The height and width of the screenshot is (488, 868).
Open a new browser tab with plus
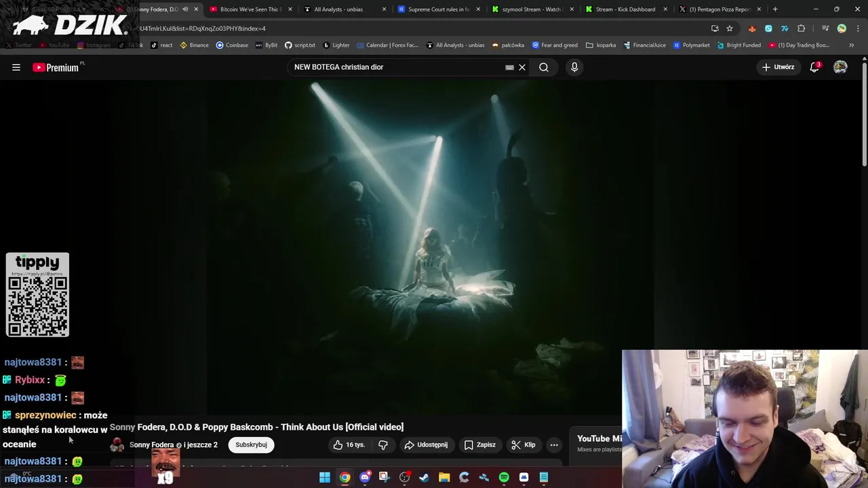775,9
